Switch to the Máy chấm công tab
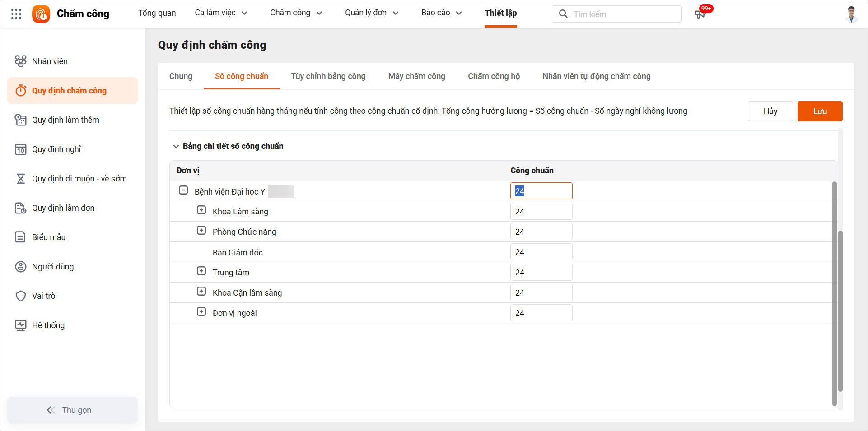This screenshot has width=868, height=431. pos(416,76)
